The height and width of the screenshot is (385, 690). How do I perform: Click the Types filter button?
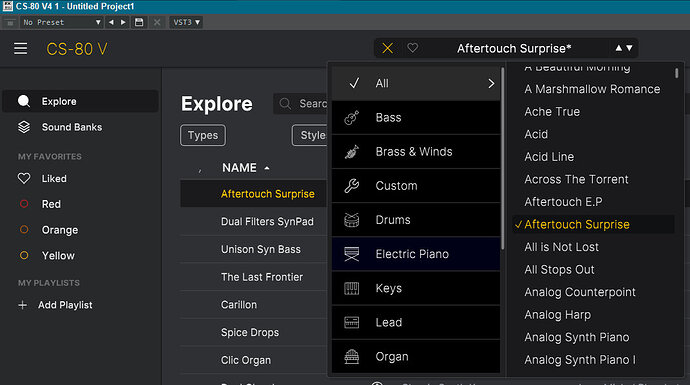tap(203, 135)
